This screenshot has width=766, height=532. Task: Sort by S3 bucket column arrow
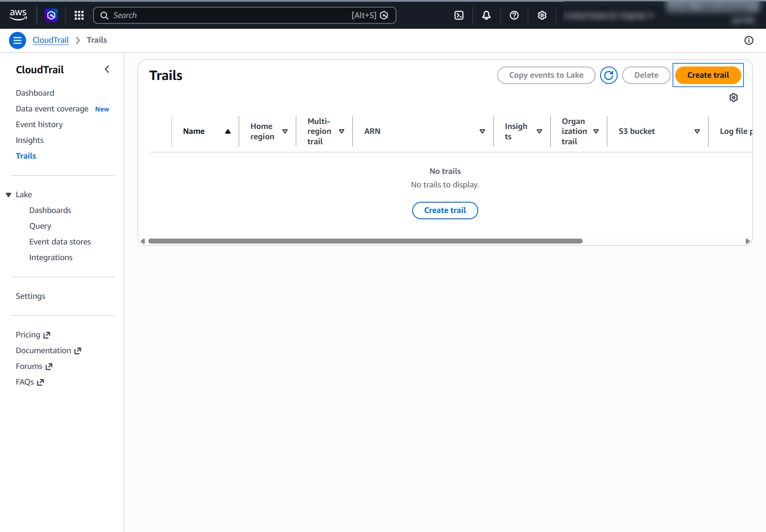tap(697, 132)
